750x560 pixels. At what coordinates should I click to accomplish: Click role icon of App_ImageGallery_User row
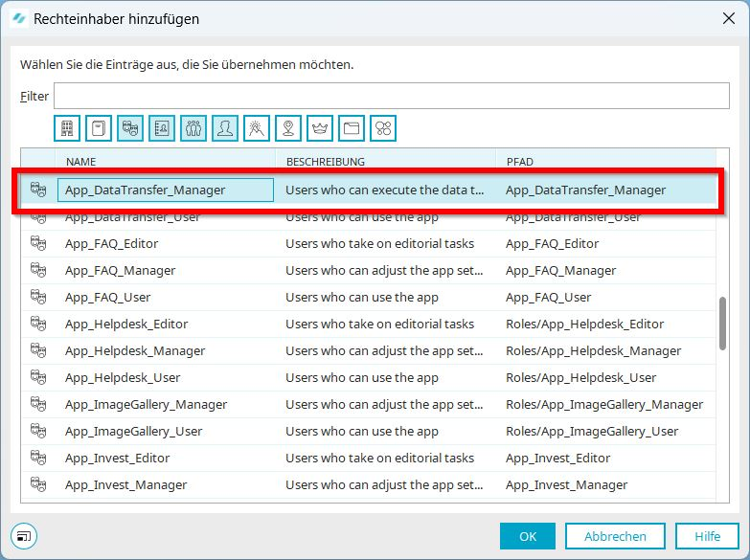coord(38,431)
